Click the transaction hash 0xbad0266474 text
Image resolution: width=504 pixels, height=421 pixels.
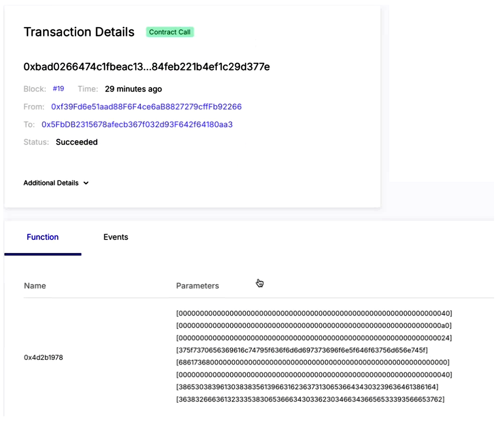coord(147,67)
